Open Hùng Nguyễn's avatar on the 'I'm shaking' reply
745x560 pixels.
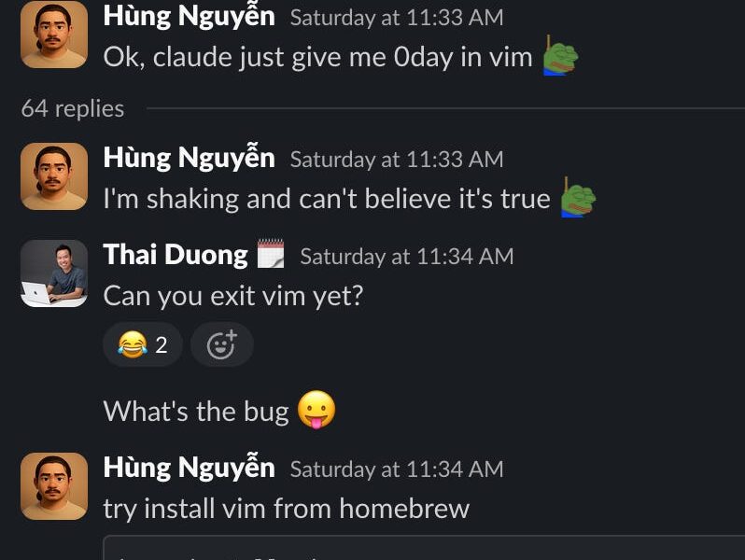[54, 176]
